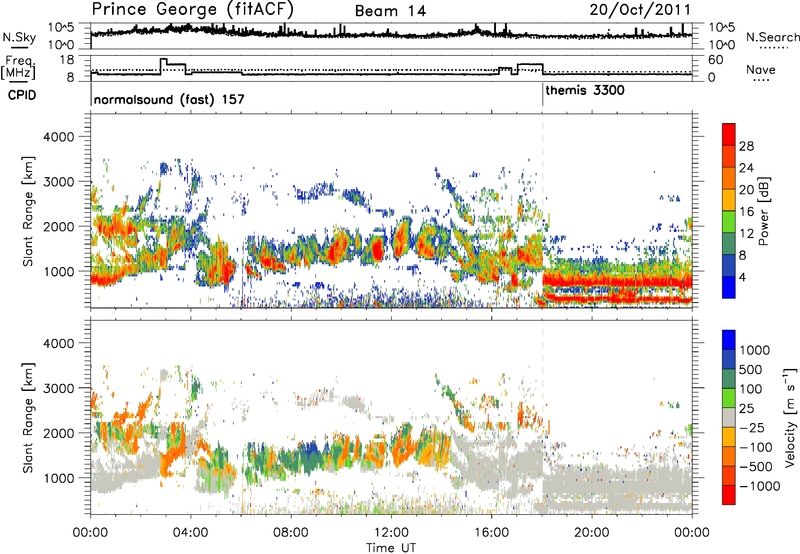Image resolution: width=800 pixels, height=554 pixels.
Task: Click the "-500" label on Velocity color bar
Action: tap(756, 467)
